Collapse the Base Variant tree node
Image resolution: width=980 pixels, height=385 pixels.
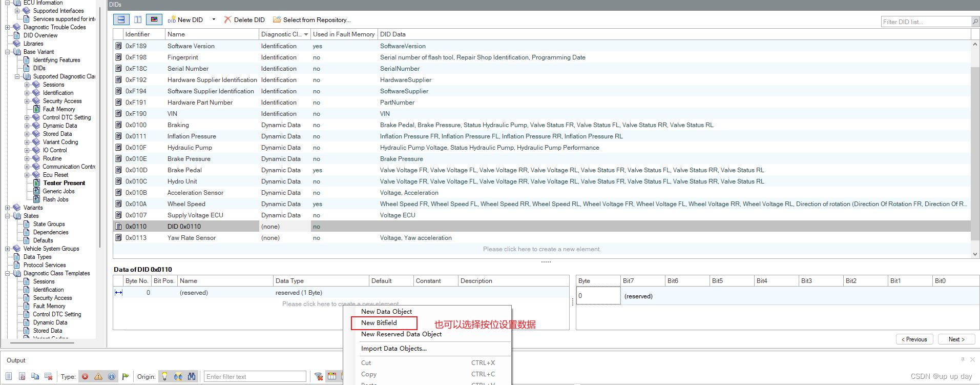click(8, 52)
